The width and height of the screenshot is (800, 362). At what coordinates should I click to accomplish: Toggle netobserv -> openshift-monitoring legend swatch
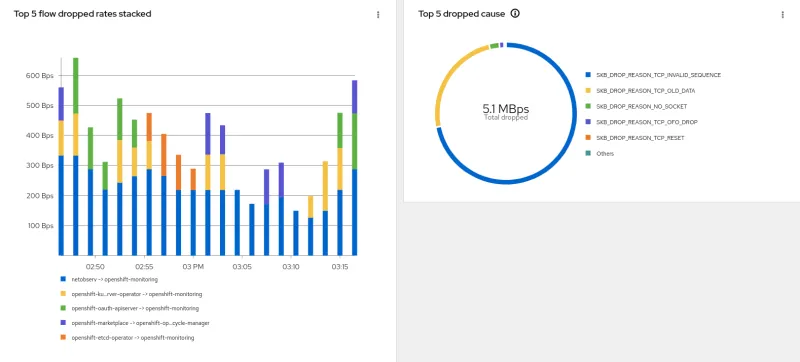pos(63,279)
